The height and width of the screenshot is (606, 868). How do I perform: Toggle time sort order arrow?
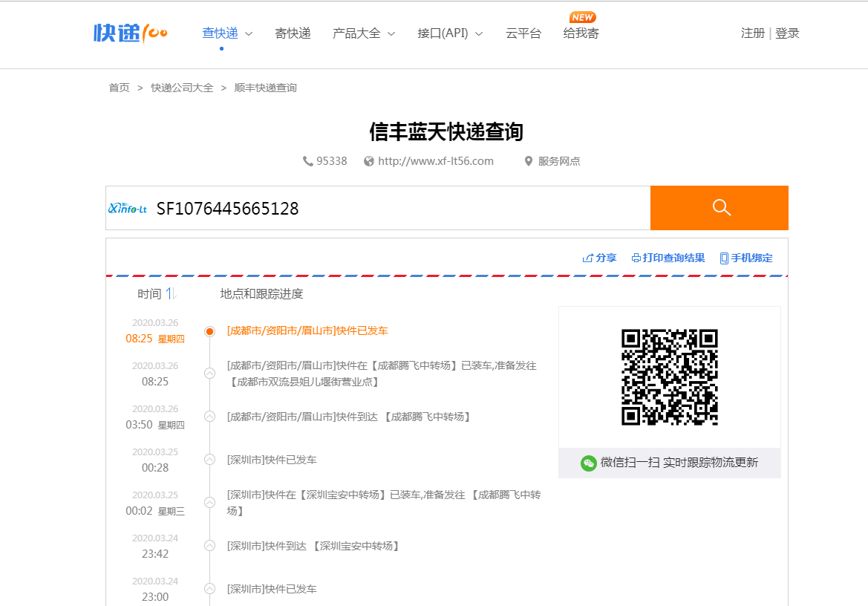coord(170,294)
